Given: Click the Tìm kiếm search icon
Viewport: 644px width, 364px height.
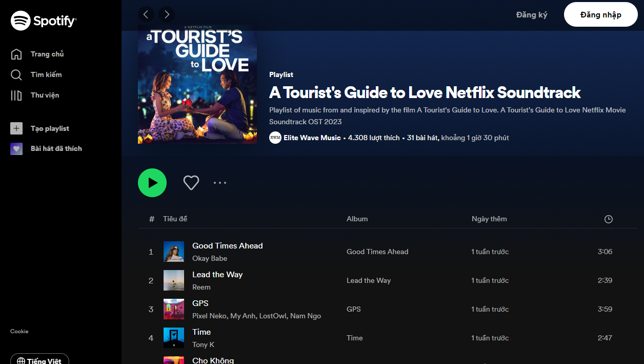Looking at the screenshot, I should pyautogui.click(x=16, y=75).
